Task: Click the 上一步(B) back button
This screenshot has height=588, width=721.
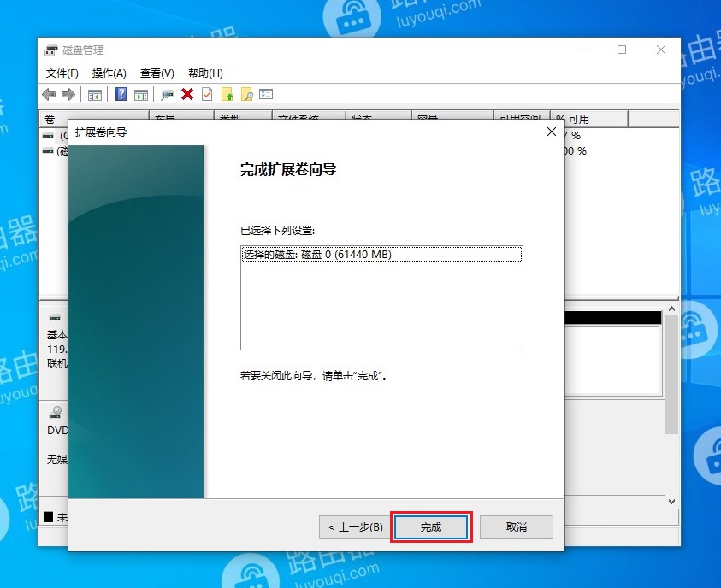Action: 356,527
